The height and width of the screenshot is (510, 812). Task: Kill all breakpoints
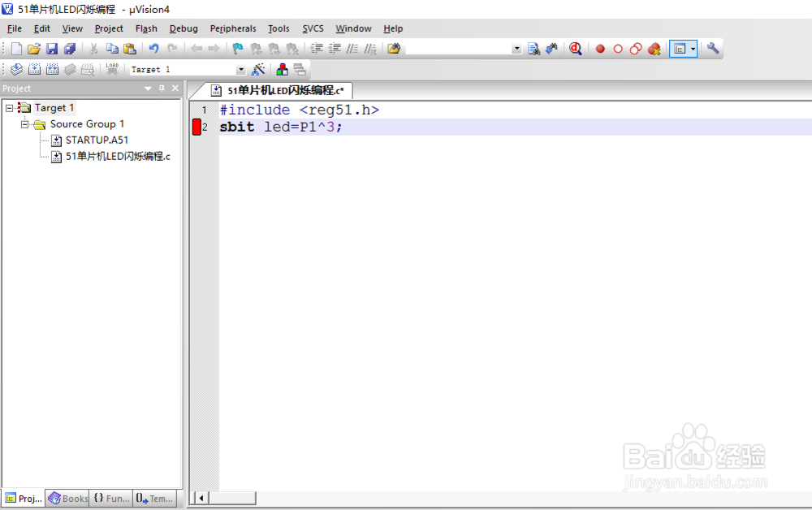tap(654, 49)
